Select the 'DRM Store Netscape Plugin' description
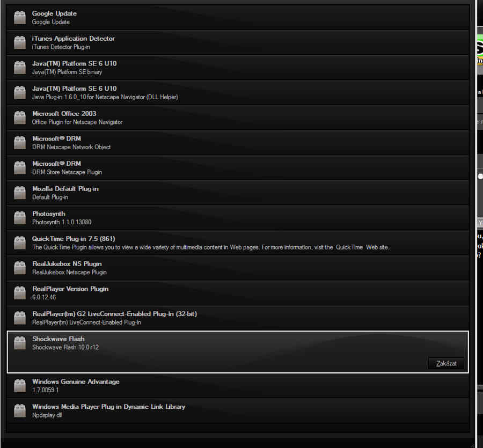Image resolution: width=483 pixels, height=448 pixels. point(67,172)
